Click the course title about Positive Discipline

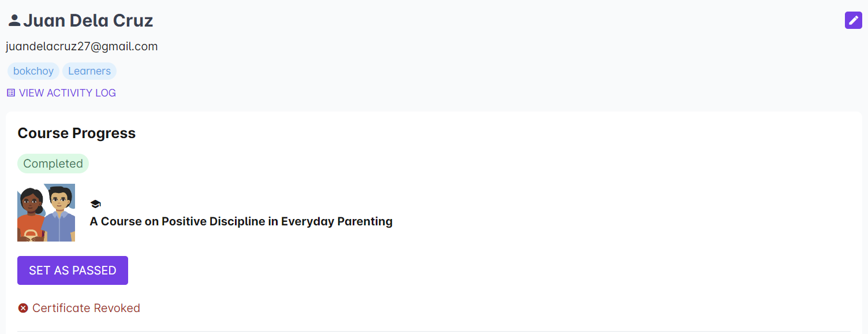pos(241,221)
